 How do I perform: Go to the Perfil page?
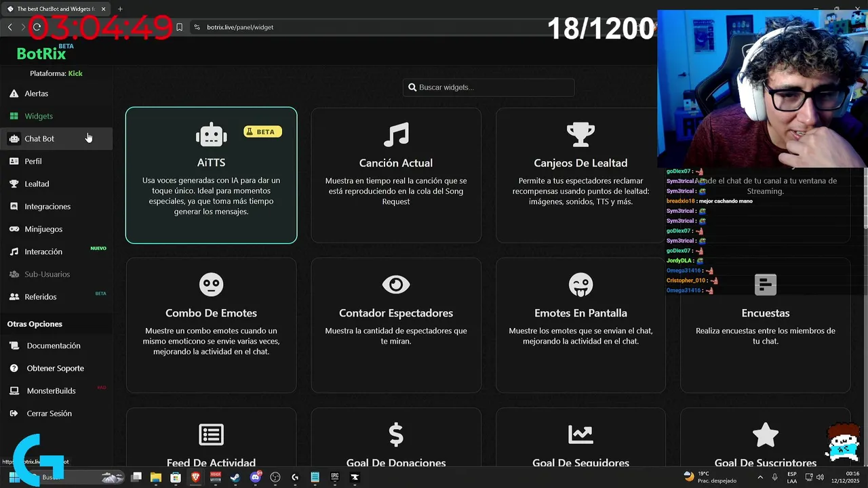[x=56, y=161]
